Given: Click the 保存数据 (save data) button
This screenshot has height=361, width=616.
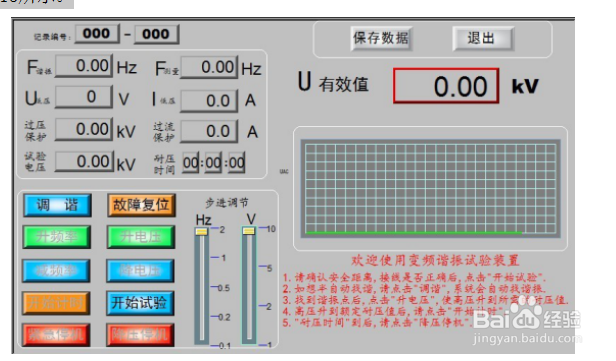Looking at the screenshot, I should [381, 38].
